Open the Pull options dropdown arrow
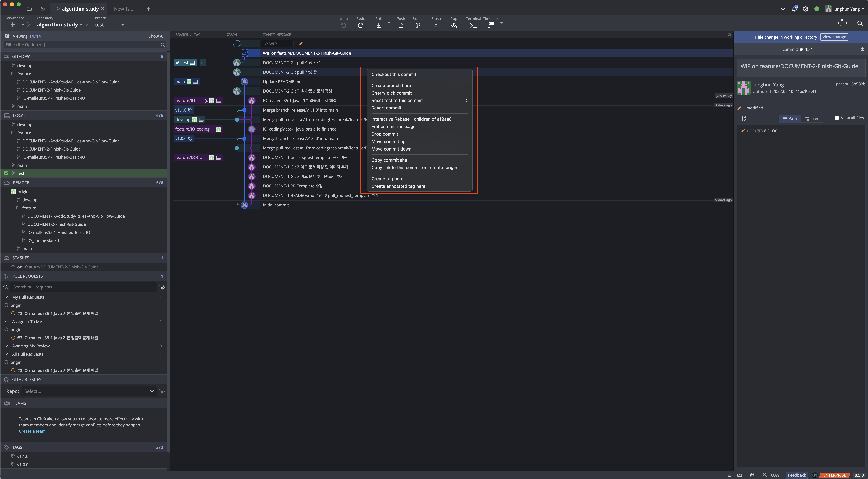The image size is (868, 479). pos(389,23)
